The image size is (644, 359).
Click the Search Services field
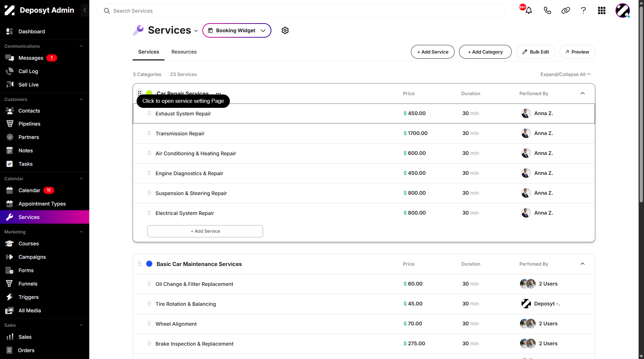301,11
